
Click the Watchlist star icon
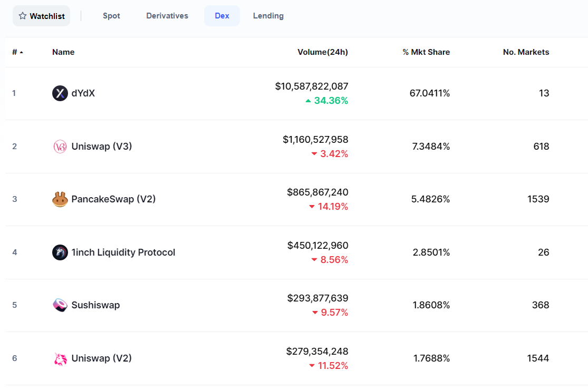23,16
